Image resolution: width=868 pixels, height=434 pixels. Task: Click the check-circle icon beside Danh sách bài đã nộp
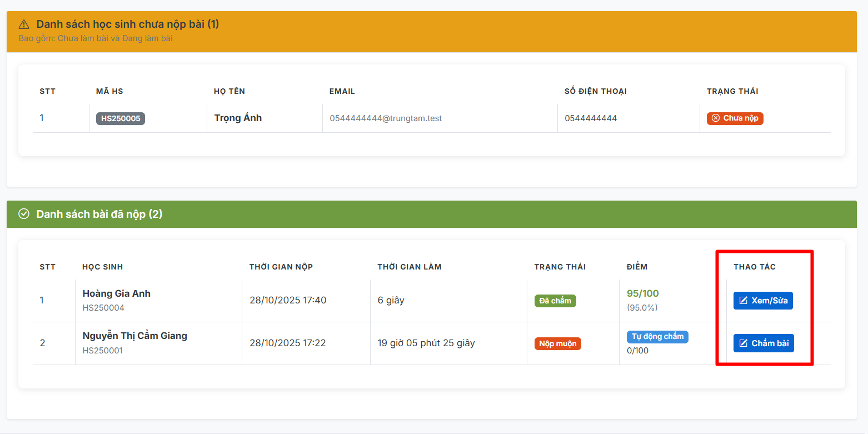[24, 214]
